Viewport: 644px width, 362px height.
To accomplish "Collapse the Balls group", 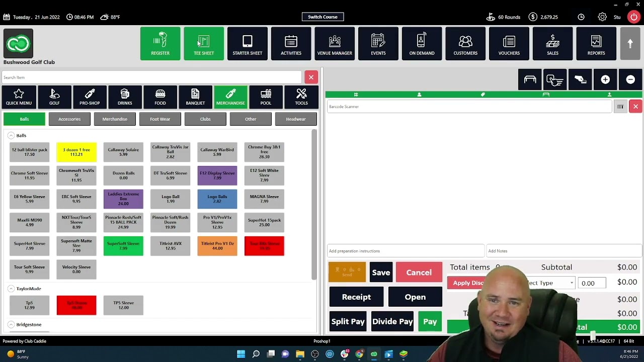I will tap(11, 136).
